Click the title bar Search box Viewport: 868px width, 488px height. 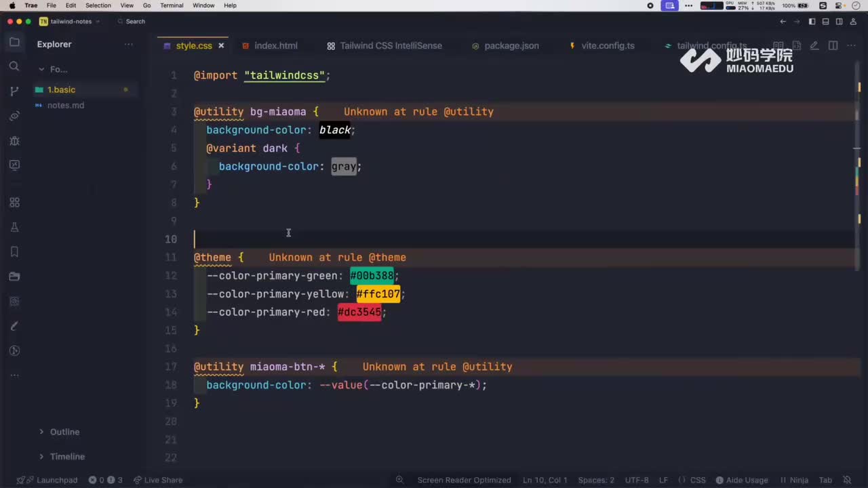[x=131, y=21]
